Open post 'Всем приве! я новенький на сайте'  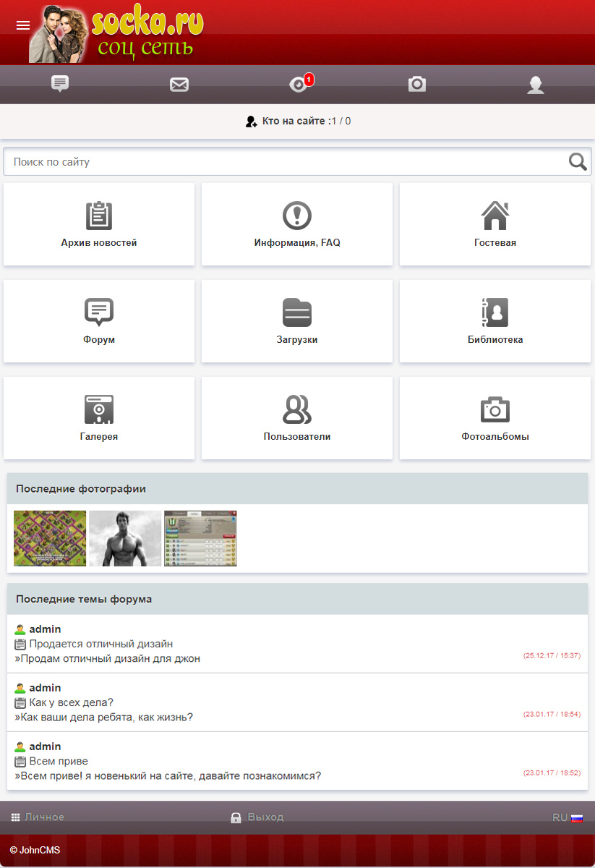[x=171, y=776]
